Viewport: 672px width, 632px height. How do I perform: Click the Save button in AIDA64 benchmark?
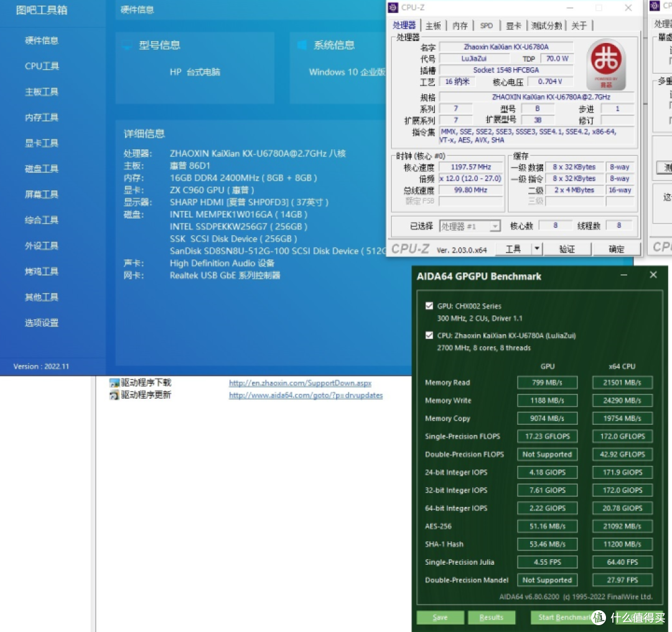pyautogui.click(x=440, y=617)
